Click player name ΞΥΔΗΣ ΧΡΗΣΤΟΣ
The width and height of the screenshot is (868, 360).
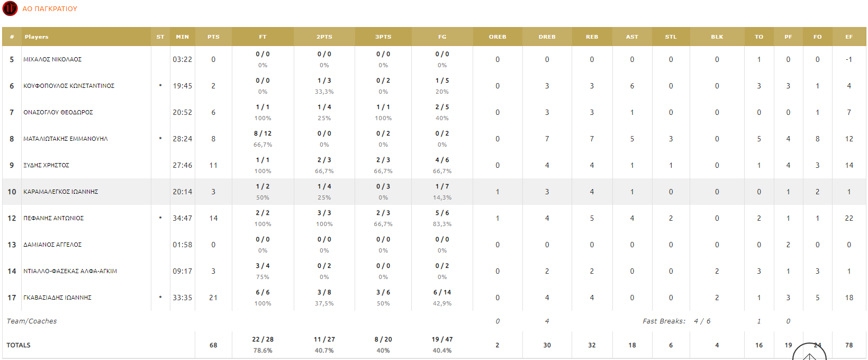point(47,165)
